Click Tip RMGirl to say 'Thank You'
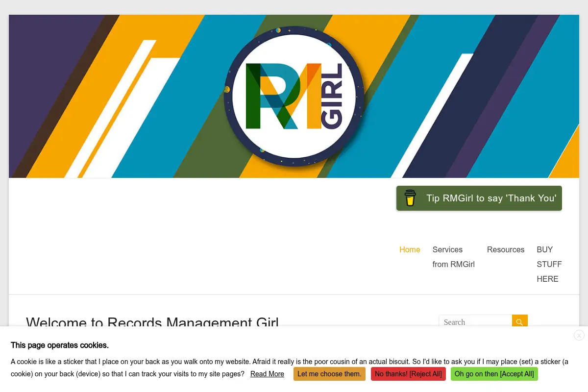 479,198
